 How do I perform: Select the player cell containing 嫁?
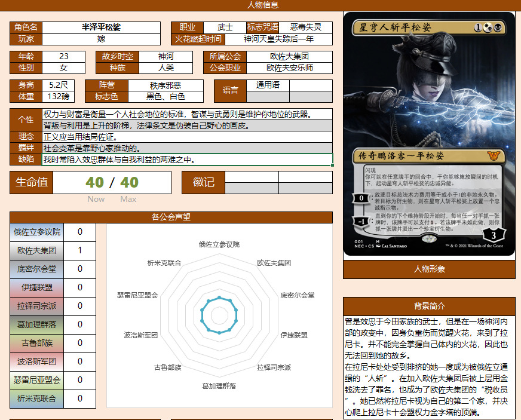101,39
